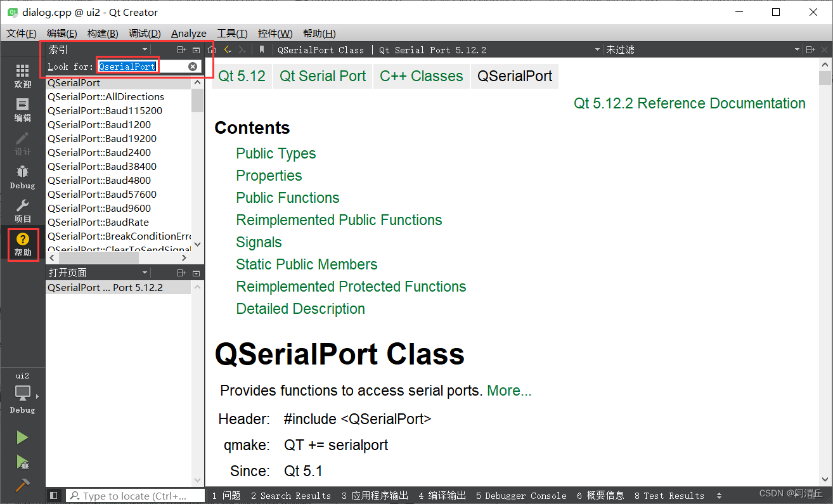Run the project with green play button
833x504 pixels.
point(22,437)
